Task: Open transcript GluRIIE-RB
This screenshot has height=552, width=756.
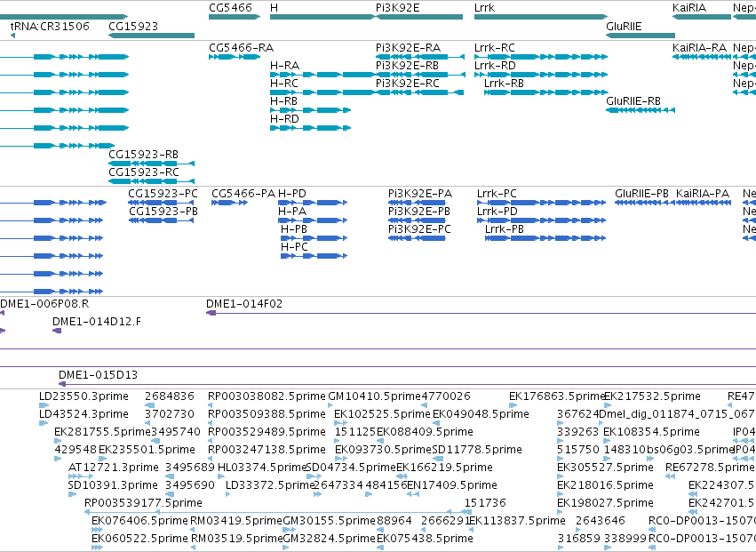Action: [641, 110]
